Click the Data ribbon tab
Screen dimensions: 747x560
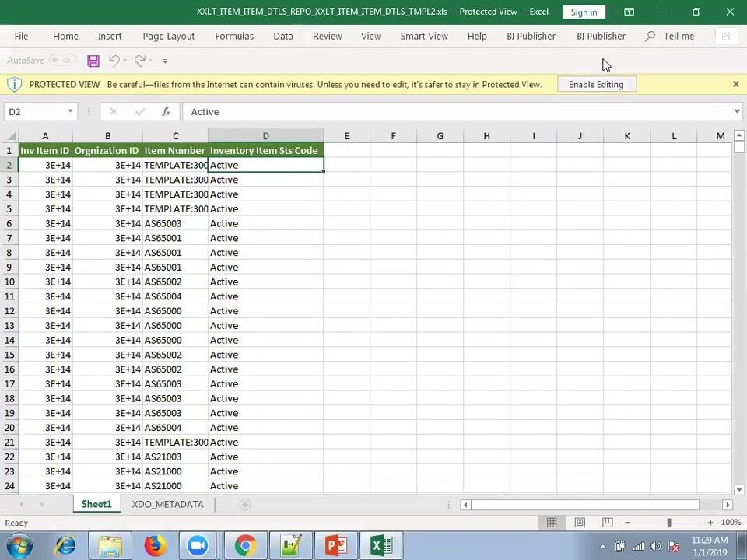283,37
